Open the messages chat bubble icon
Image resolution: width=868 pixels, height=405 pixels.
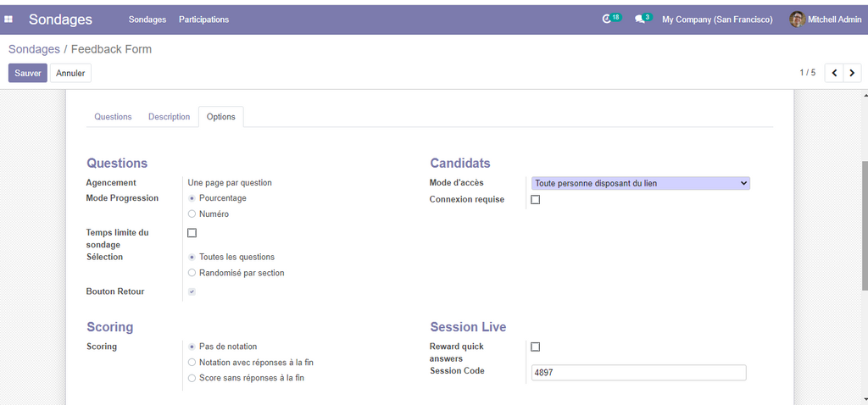coord(641,19)
